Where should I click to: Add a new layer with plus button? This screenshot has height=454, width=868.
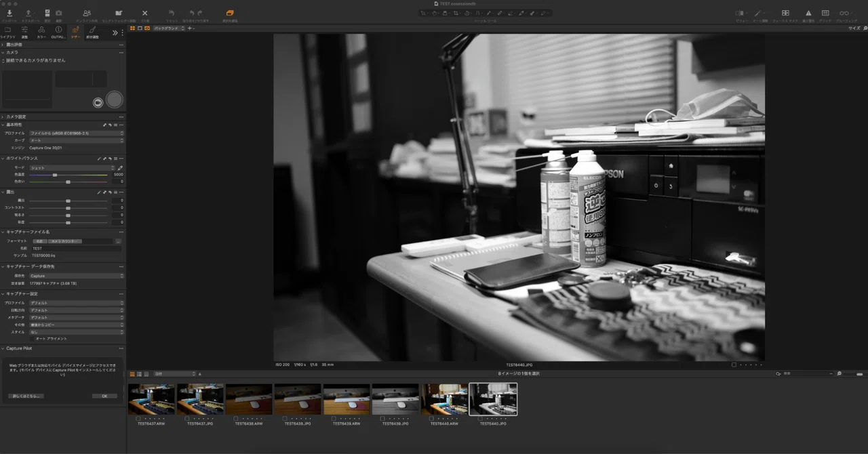[189, 28]
